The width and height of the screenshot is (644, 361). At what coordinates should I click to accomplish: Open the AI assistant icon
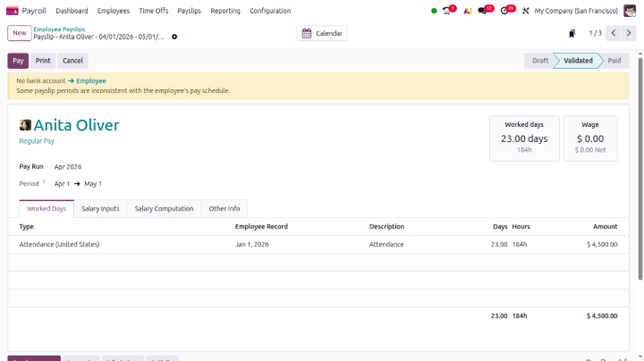click(468, 11)
